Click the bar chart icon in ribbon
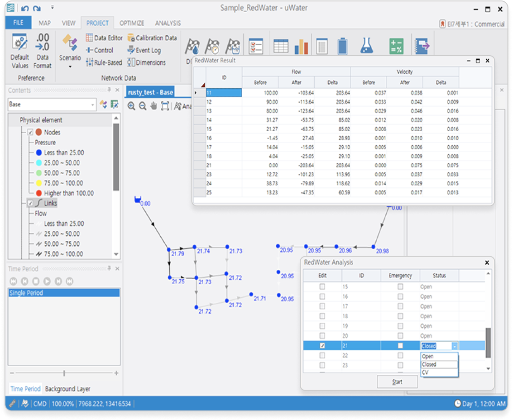Screen dimensions: 513x420 tap(301, 46)
